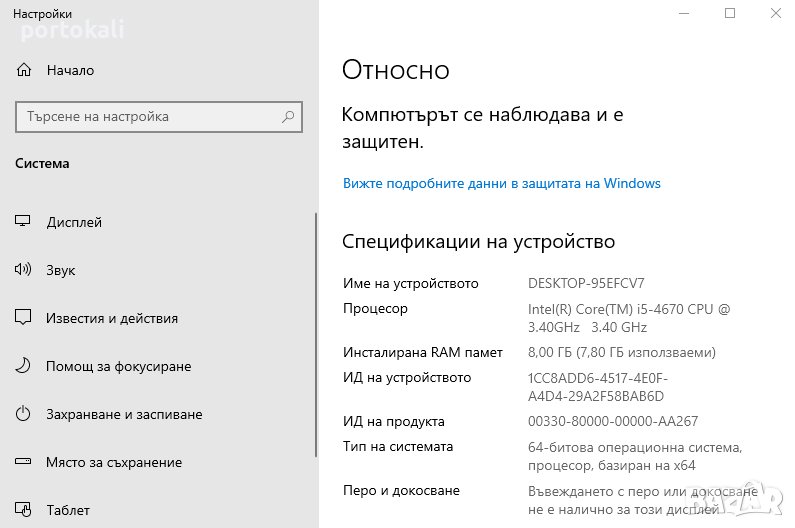This screenshot has width=795, height=528.
Task: Open Windows security details link
Action: [501, 183]
